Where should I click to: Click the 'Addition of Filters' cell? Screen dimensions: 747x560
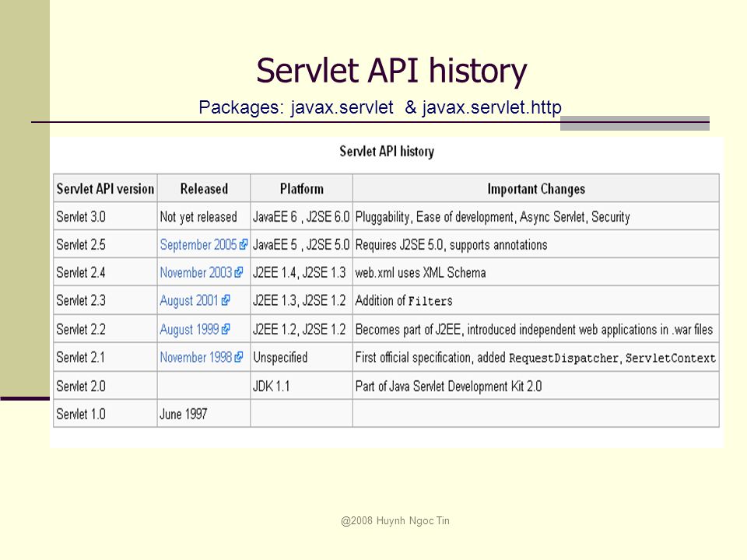[x=536, y=300]
